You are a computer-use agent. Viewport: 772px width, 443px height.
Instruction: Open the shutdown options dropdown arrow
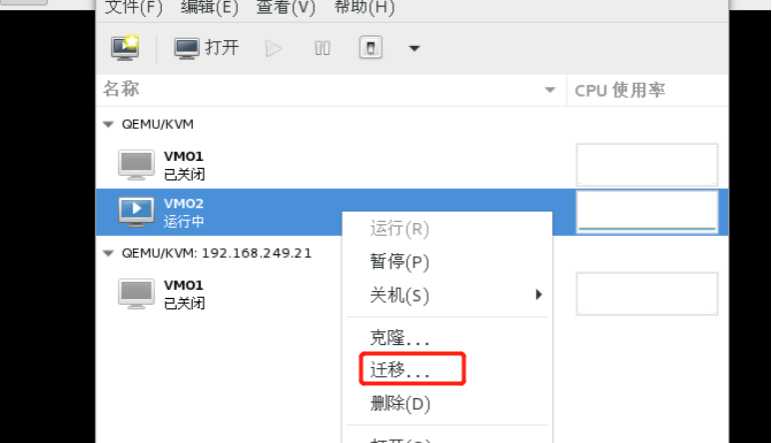click(414, 48)
